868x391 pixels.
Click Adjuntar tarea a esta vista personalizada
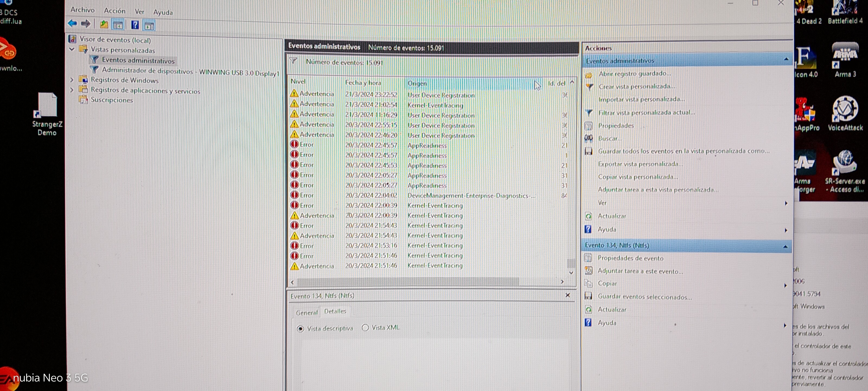[658, 190]
